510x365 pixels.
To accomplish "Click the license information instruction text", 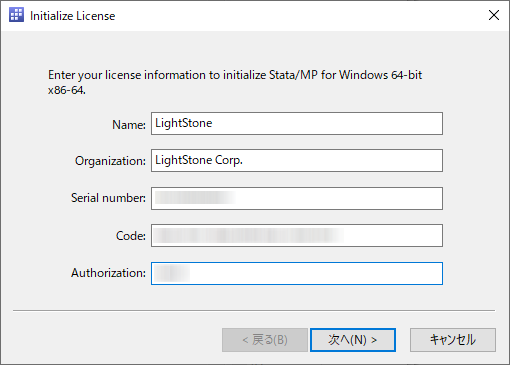I will coord(235,82).
